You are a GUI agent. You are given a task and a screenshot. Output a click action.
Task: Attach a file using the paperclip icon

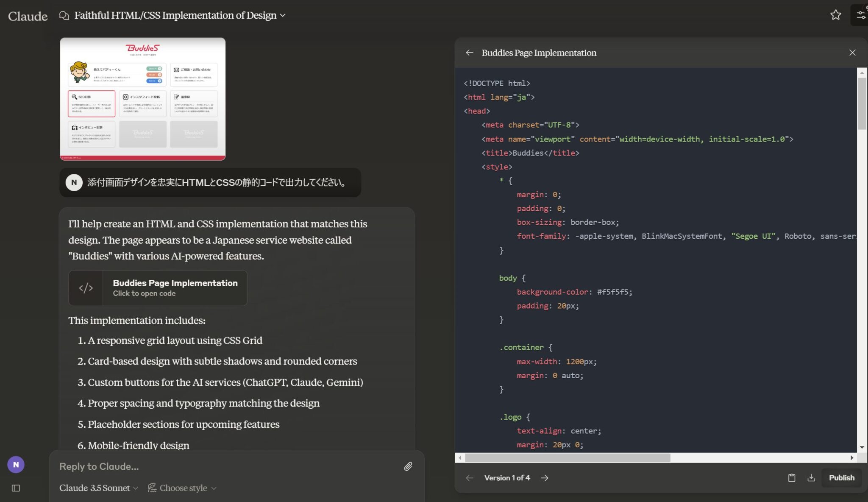pyautogui.click(x=408, y=466)
